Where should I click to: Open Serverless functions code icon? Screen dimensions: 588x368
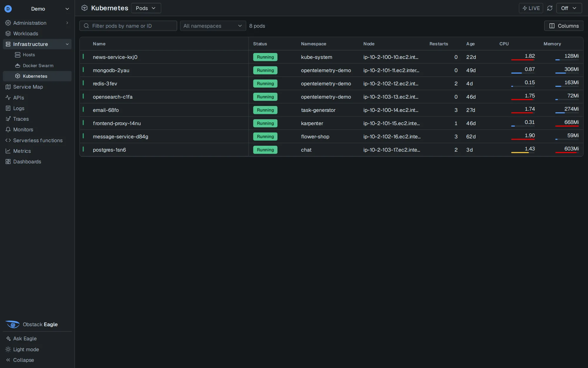(8, 140)
